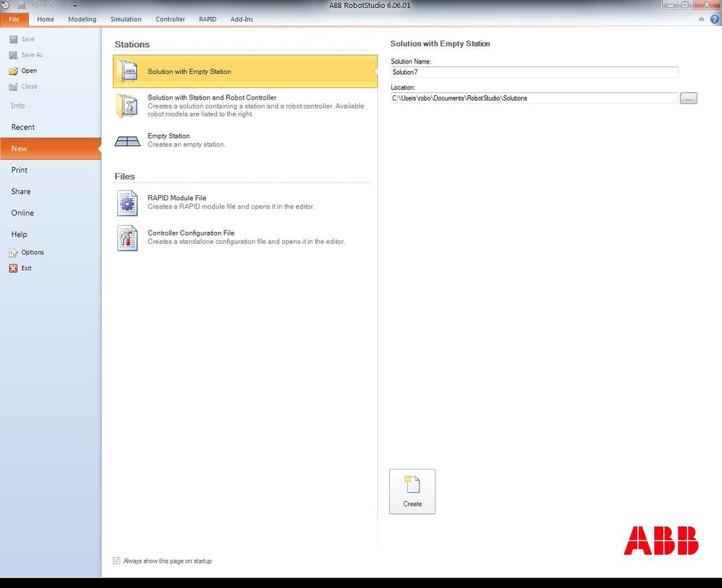This screenshot has height=588, width=722.
Task: Minimize the RobotStudio window
Action: [x=670, y=5]
